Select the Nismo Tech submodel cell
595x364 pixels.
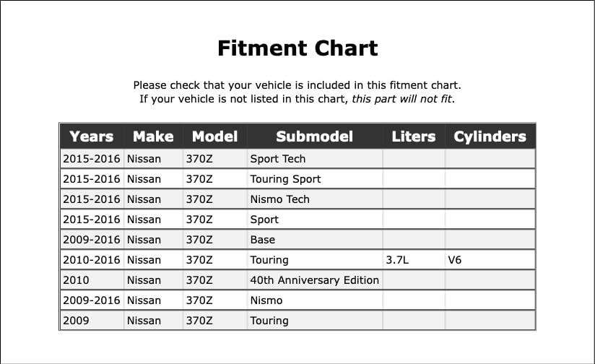point(279,199)
